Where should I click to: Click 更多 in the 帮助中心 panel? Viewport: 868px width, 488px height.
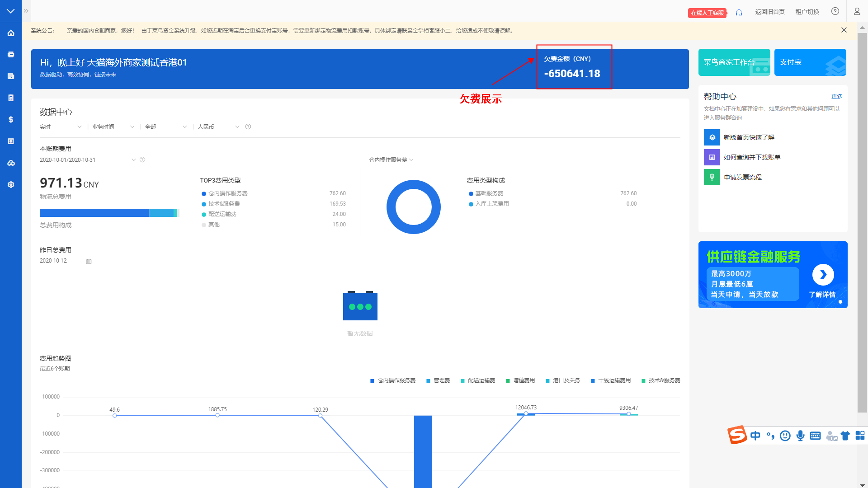tap(837, 96)
